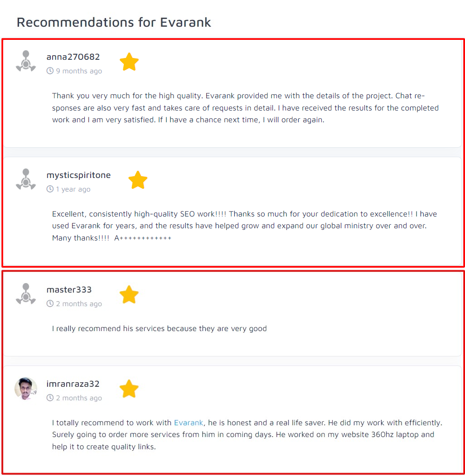Visit the imranraza32 user profile
This screenshot has width=465, height=476.
coord(73,384)
